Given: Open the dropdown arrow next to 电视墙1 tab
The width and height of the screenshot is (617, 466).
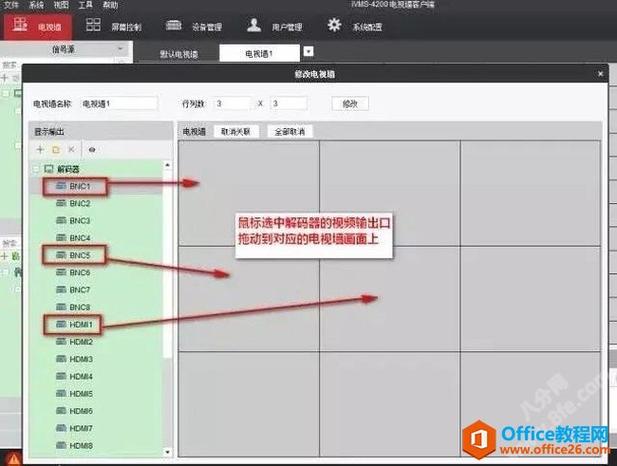Looking at the screenshot, I should 309,51.
